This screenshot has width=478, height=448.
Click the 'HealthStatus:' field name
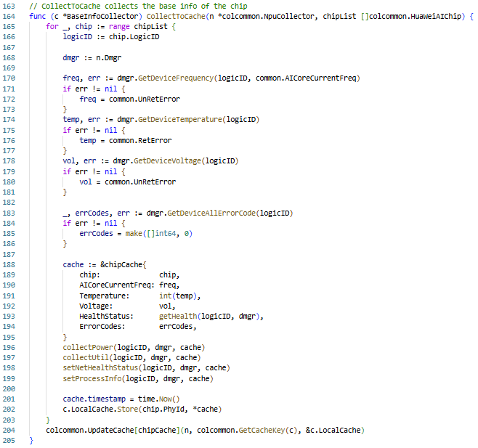coord(106,317)
